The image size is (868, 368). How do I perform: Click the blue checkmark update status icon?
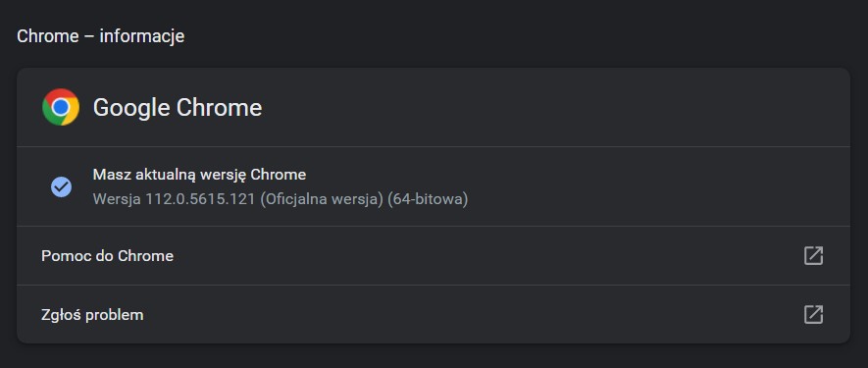click(62, 186)
